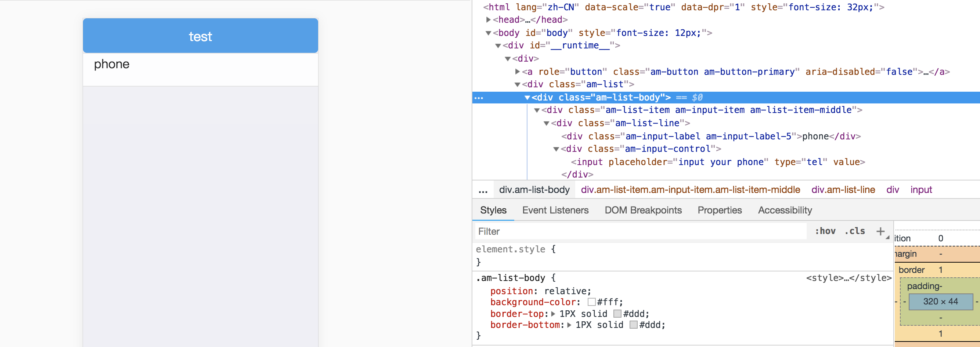The width and height of the screenshot is (980, 347).
Task: Collapse the __runtime__ div node
Action: tap(498, 45)
